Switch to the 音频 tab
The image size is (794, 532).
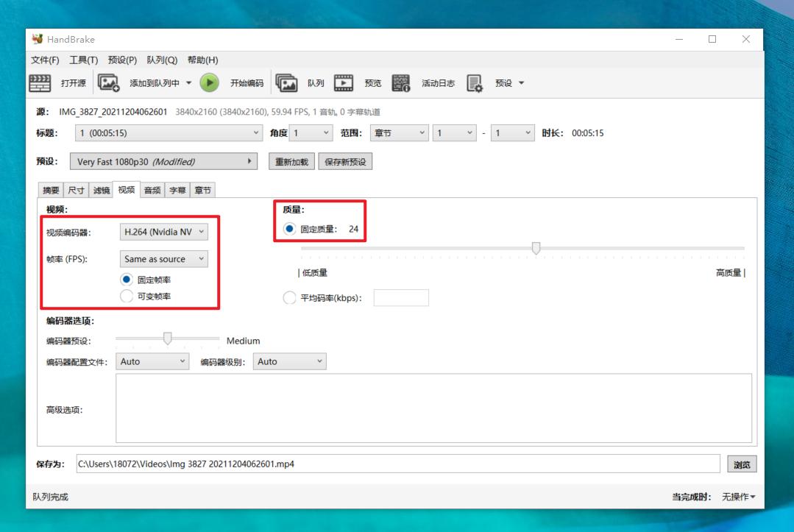(152, 191)
